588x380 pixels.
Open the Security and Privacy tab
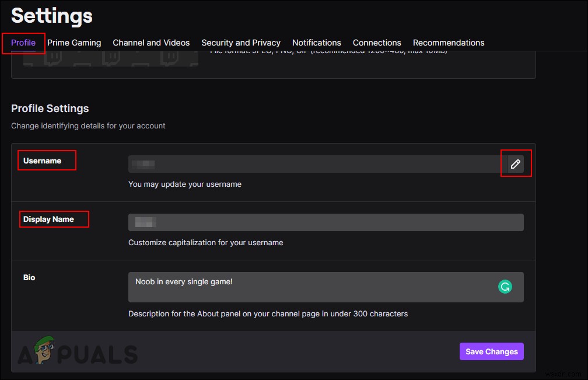(241, 43)
